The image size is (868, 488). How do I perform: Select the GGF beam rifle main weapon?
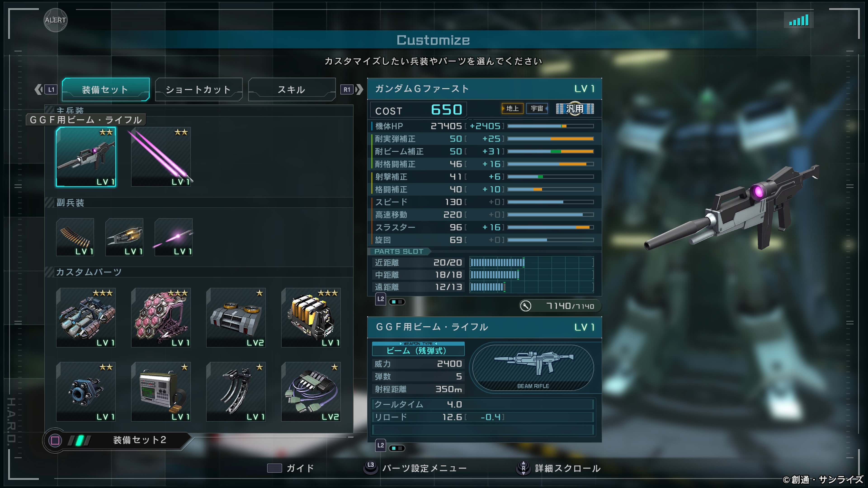[86, 157]
